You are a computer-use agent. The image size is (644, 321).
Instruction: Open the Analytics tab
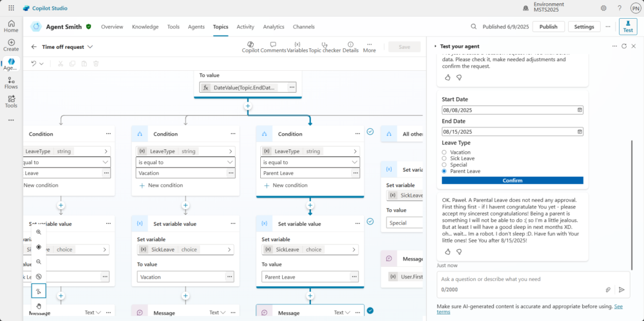point(274,26)
